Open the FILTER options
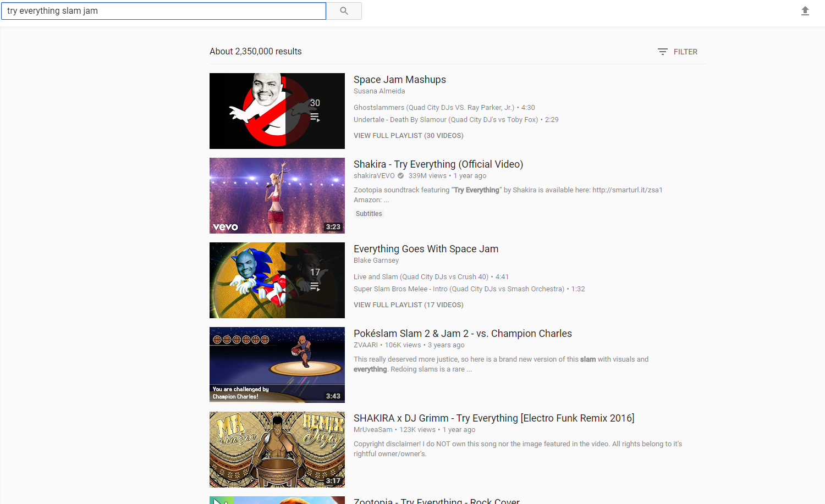825x504 pixels. click(678, 52)
